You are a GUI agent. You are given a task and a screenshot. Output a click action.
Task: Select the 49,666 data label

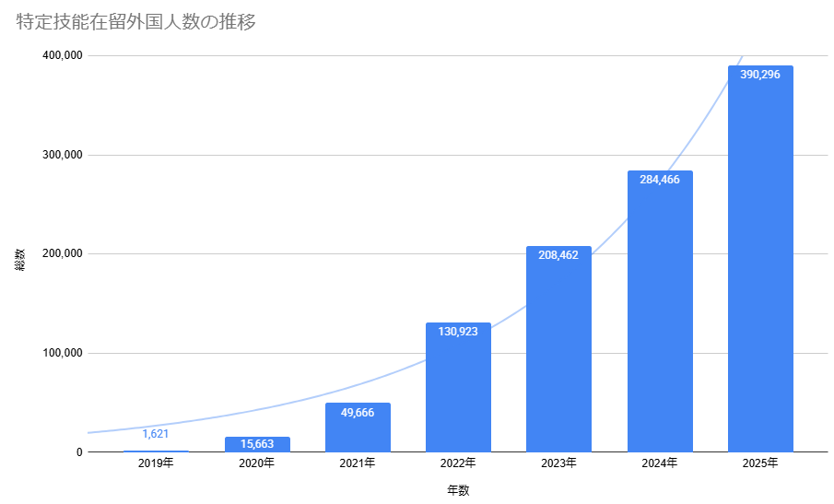coord(358,411)
